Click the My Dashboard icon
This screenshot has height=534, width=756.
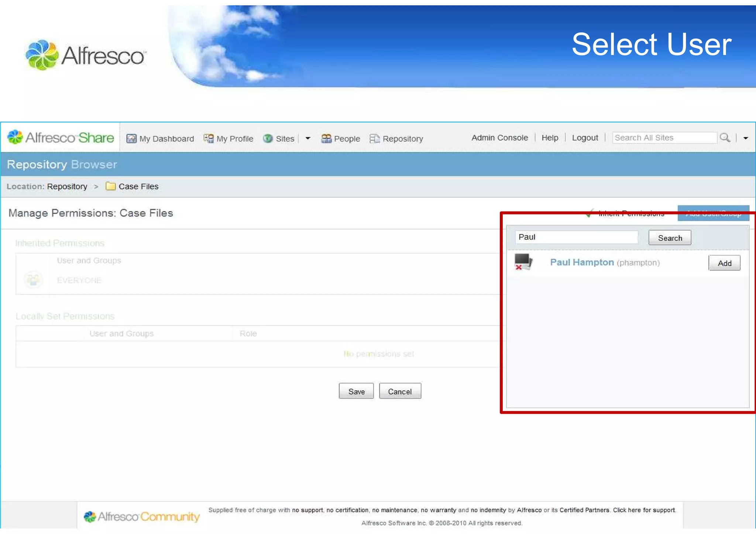point(131,138)
